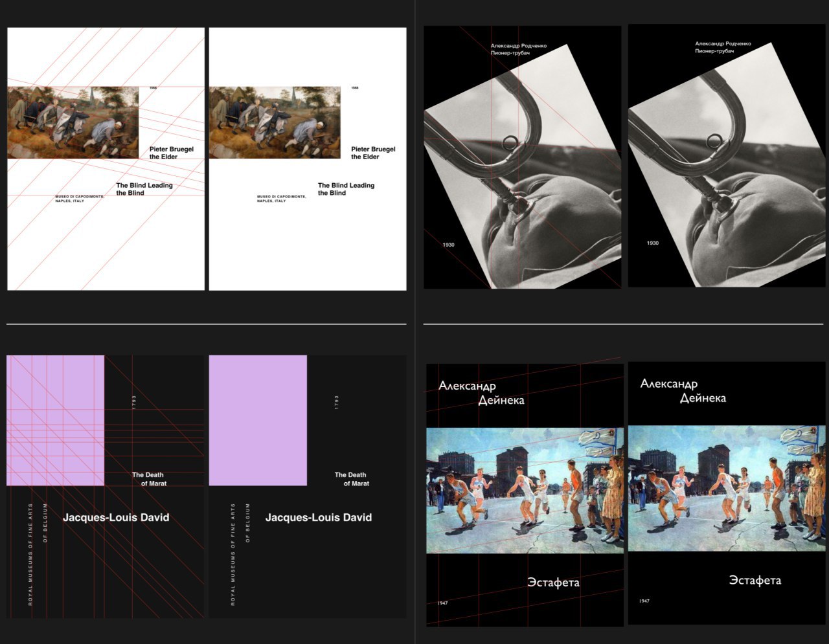Select 'Дейнека' on the guideline poster
Image resolution: width=829 pixels, height=644 pixels.
click(x=501, y=401)
